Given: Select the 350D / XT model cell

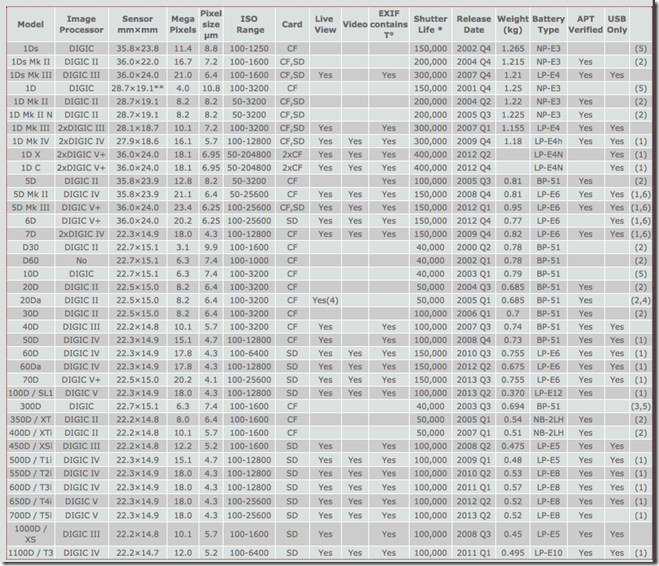Looking at the screenshot, I should [x=31, y=419].
